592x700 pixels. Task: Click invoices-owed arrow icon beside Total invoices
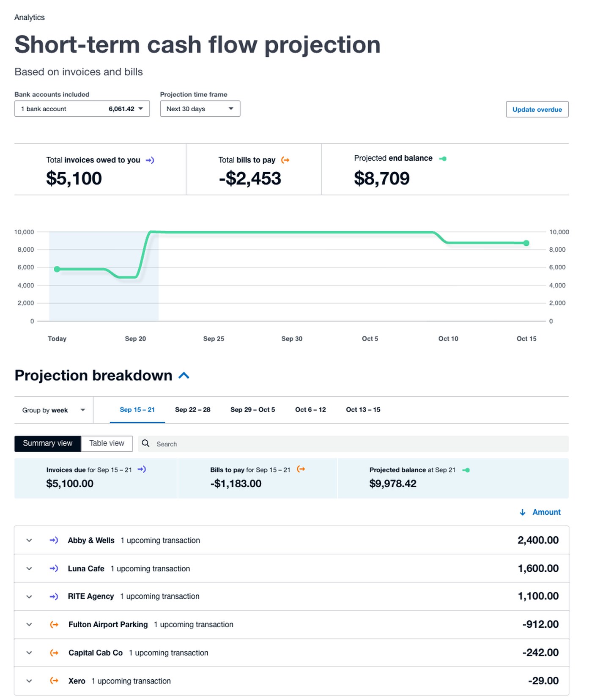pyautogui.click(x=150, y=160)
